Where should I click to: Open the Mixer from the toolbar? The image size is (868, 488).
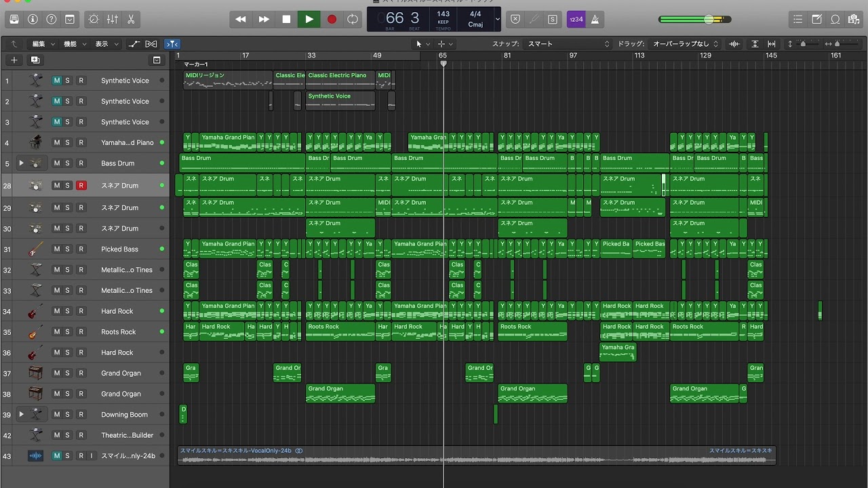point(112,20)
